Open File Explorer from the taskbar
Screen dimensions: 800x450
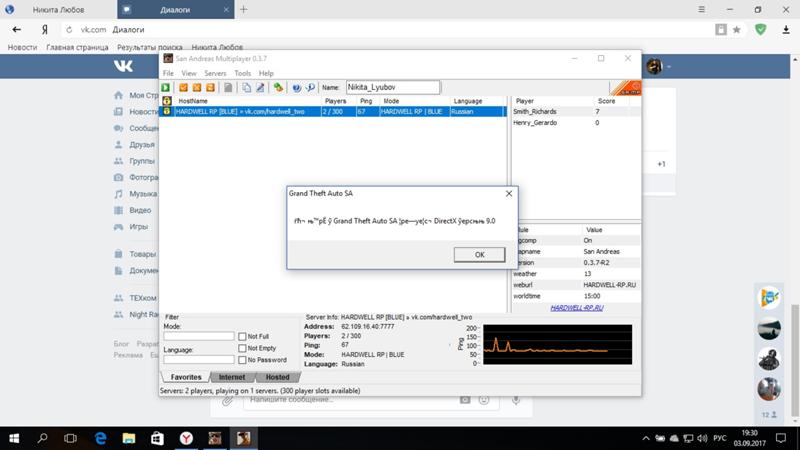129,438
